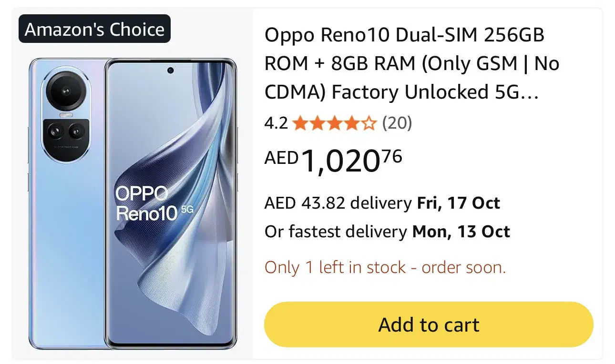This screenshot has width=615, height=364.
Task: Click the Fri, 17 Oct delivery date
Action: (x=459, y=203)
